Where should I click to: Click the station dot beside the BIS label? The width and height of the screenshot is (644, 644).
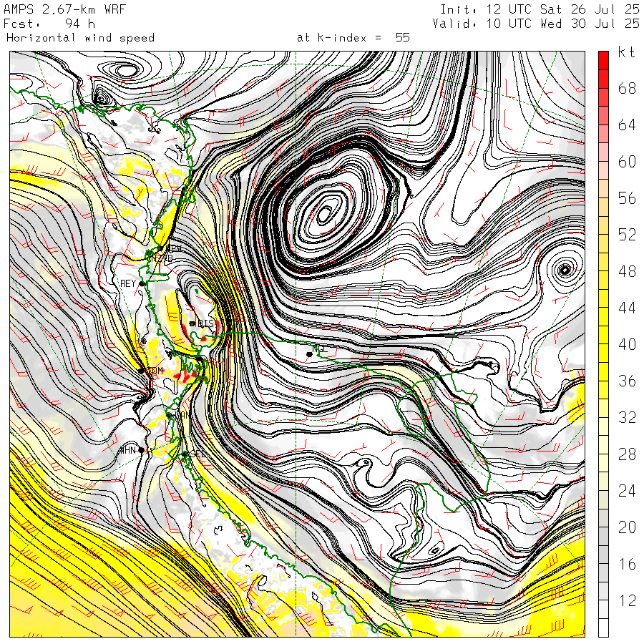(192, 323)
